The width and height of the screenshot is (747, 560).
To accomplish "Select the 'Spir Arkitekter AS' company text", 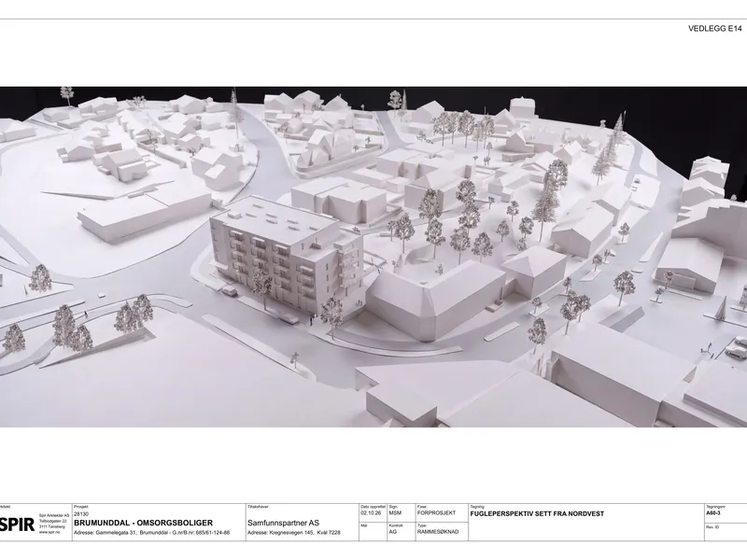I will (54, 515).
